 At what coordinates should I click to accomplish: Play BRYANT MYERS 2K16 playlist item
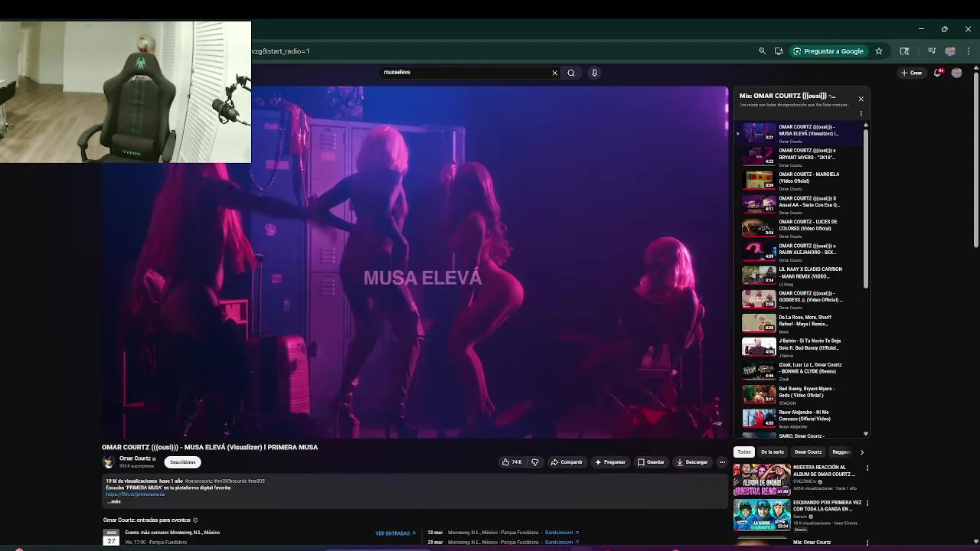point(798,157)
